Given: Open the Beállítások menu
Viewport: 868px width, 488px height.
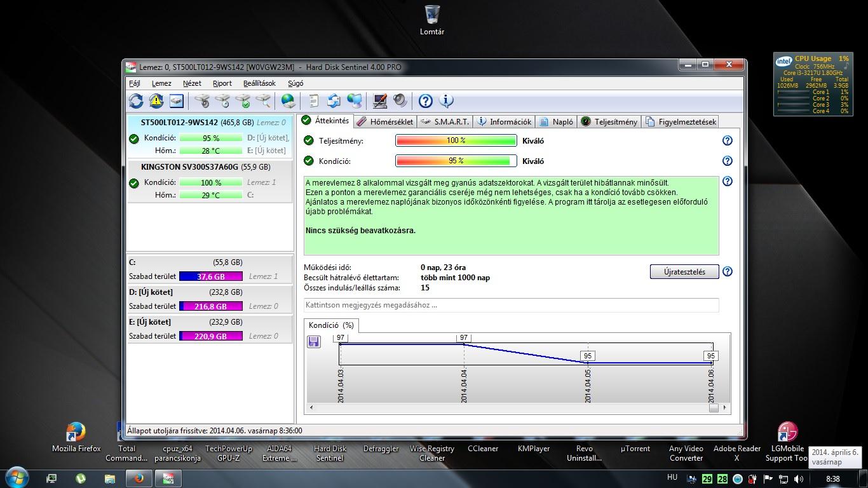Looking at the screenshot, I should click(x=259, y=83).
